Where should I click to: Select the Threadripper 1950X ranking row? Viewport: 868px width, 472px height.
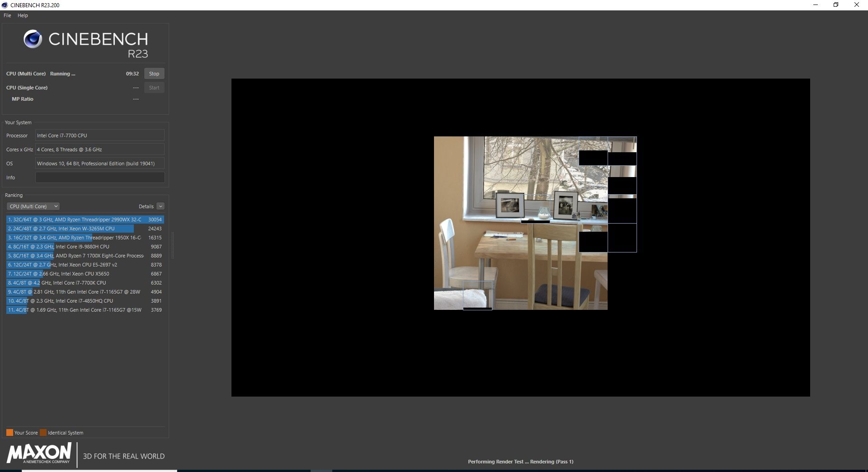(85, 238)
